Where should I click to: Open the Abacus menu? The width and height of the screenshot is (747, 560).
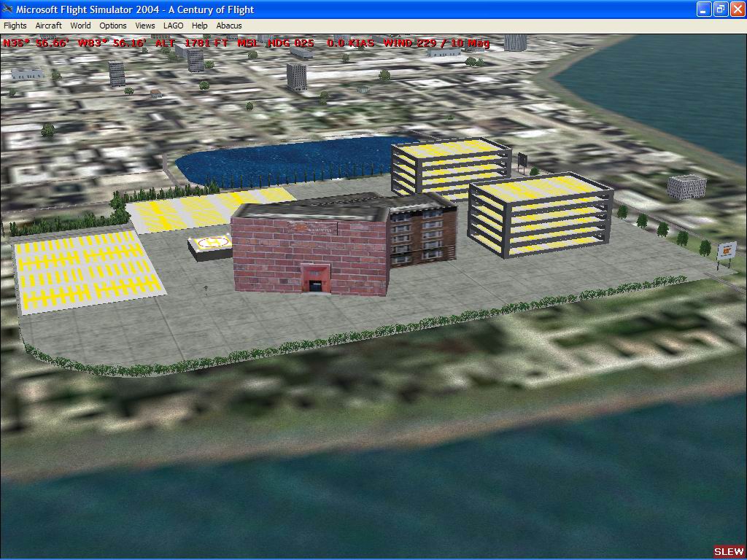pyautogui.click(x=229, y=26)
